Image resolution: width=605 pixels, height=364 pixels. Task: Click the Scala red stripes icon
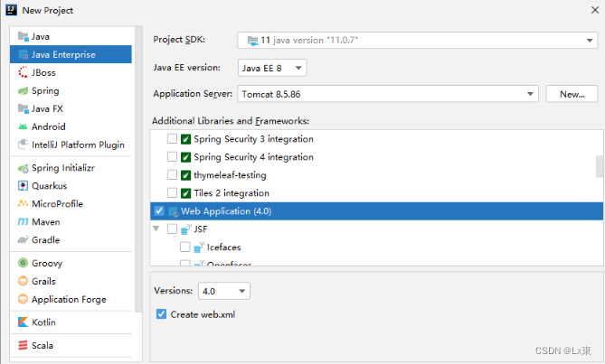[x=24, y=345]
